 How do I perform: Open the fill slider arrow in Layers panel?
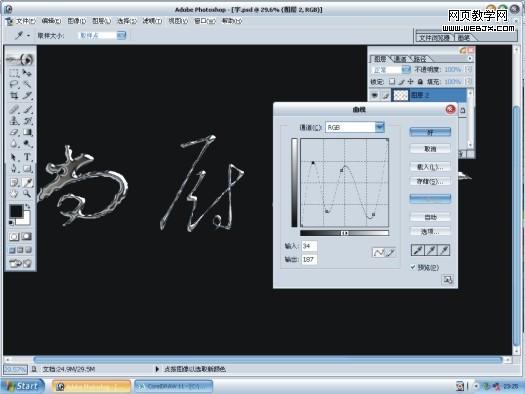pyautogui.click(x=469, y=81)
